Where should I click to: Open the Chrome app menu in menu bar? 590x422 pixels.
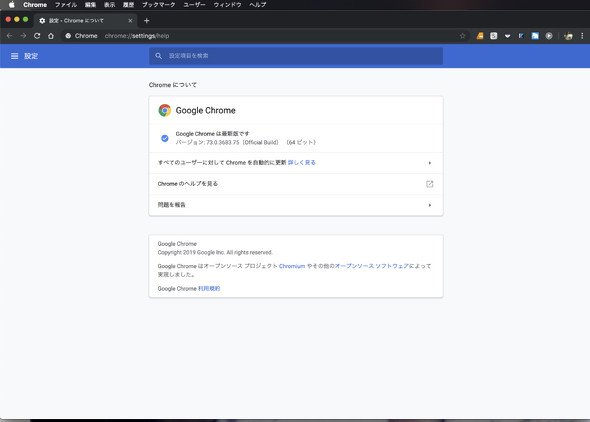pos(35,5)
